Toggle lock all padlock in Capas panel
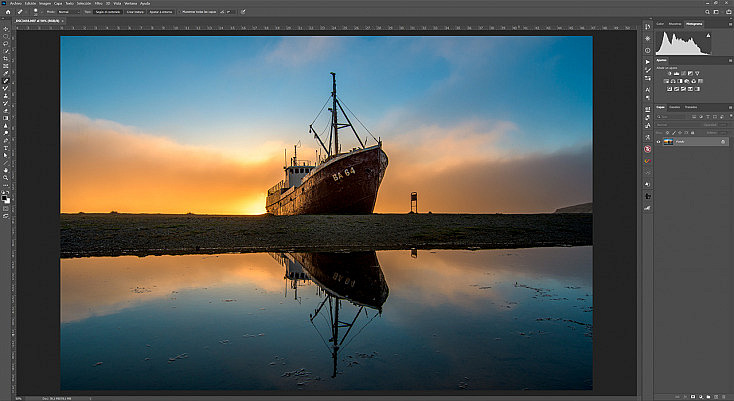Screen dimensions: 734x401 (692, 133)
